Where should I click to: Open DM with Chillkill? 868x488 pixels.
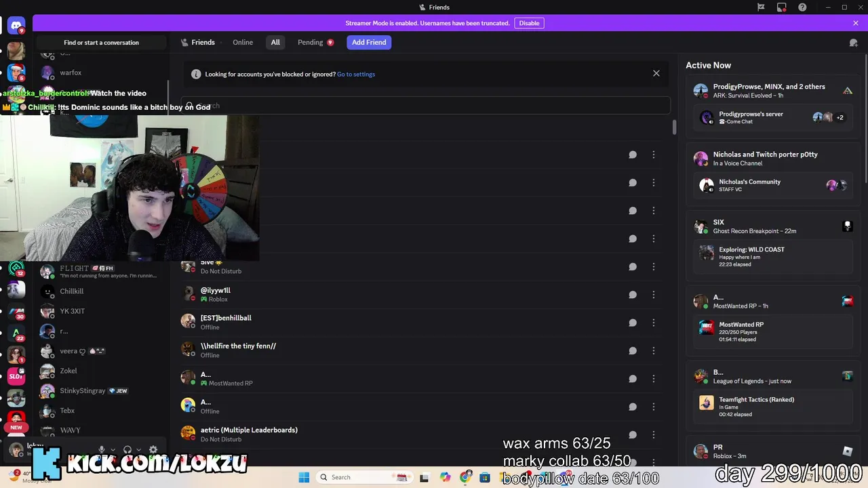(102, 291)
